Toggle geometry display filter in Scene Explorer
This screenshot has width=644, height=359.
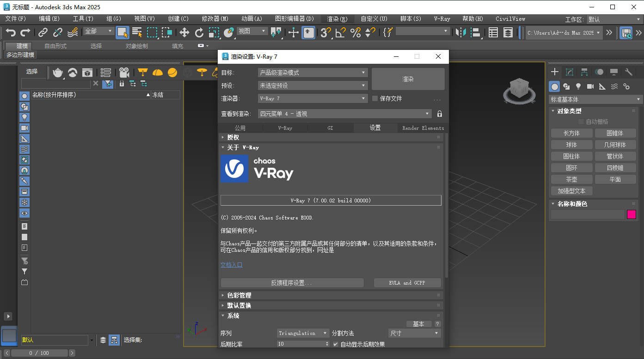pos(25,96)
